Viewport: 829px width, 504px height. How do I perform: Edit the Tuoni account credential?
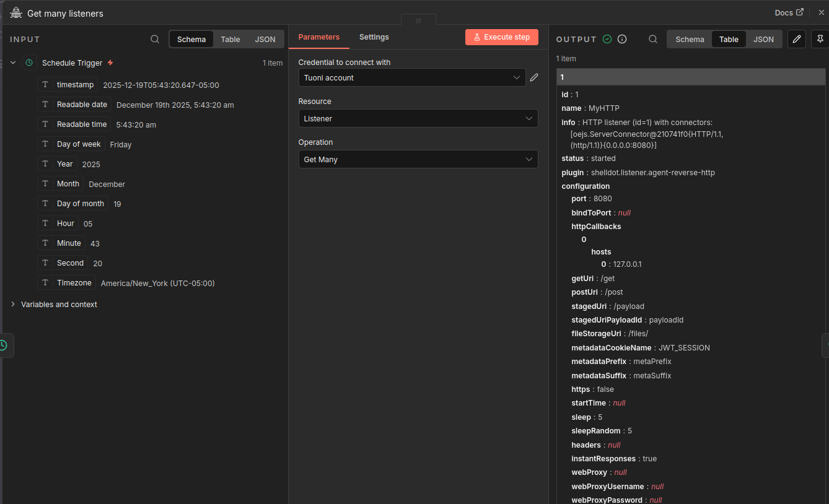[x=534, y=77]
